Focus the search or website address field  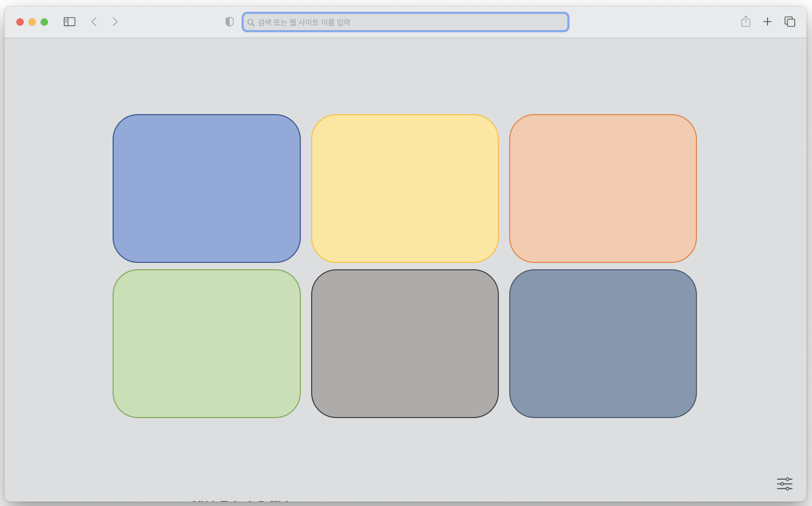[406, 22]
